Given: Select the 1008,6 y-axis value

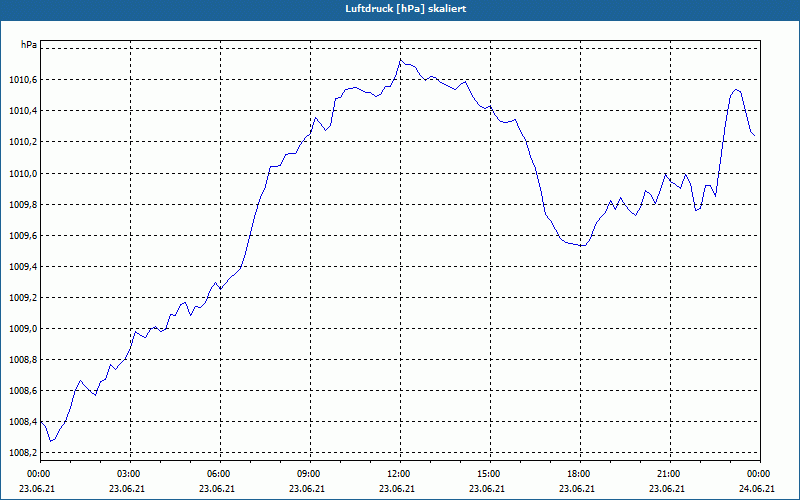Looking at the screenshot, I should coord(23,391).
